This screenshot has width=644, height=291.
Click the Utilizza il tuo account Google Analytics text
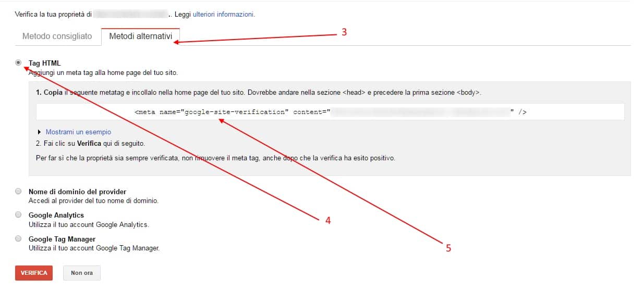coord(89,224)
